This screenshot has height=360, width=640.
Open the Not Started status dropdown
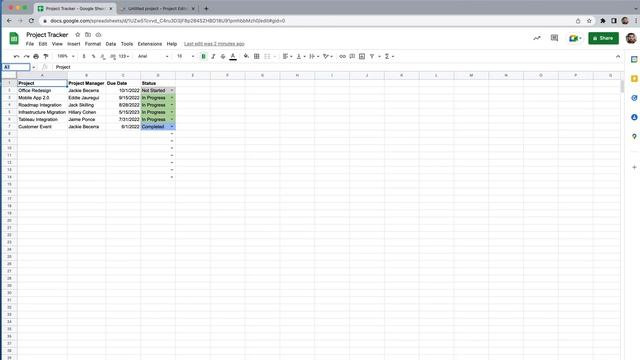172,90
